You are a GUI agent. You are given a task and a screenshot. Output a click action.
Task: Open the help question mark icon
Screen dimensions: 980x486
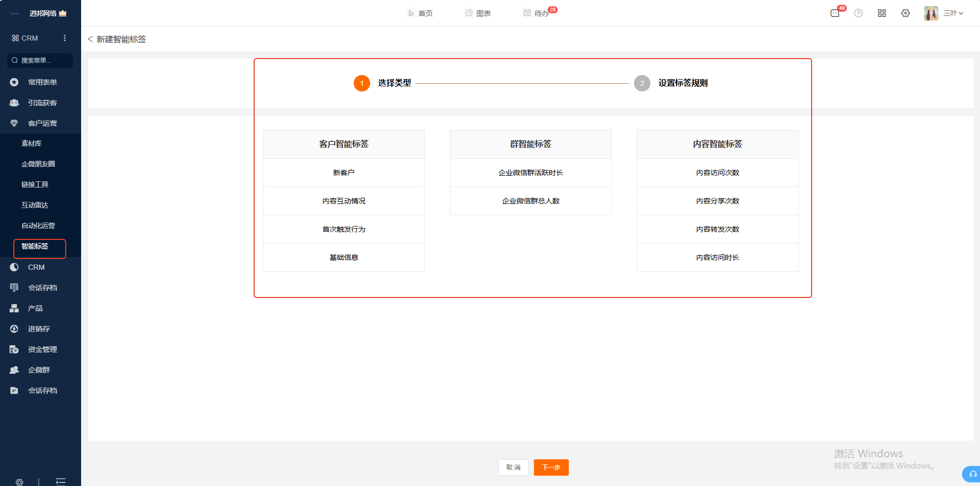[x=858, y=13]
